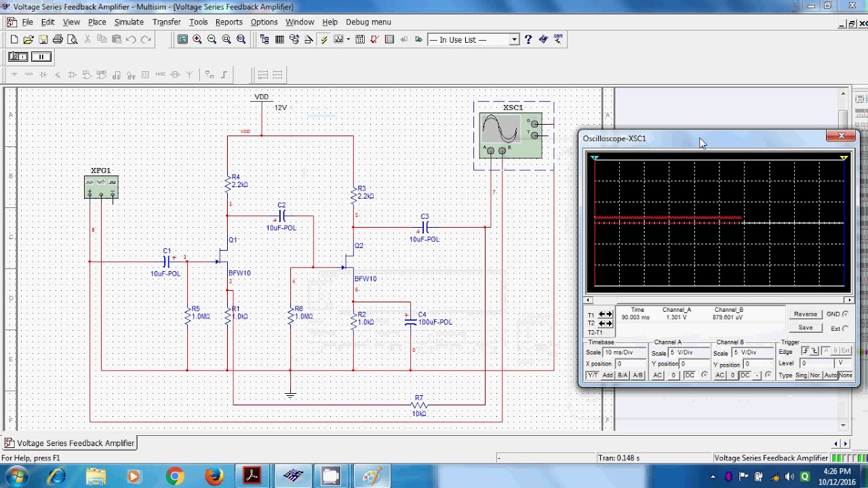Click the Undo arrow icon

[131, 40]
